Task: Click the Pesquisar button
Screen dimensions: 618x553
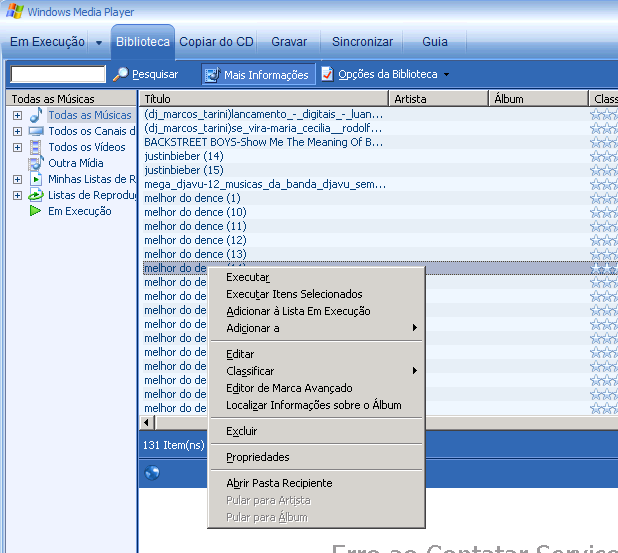Action: (x=145, y=74)
